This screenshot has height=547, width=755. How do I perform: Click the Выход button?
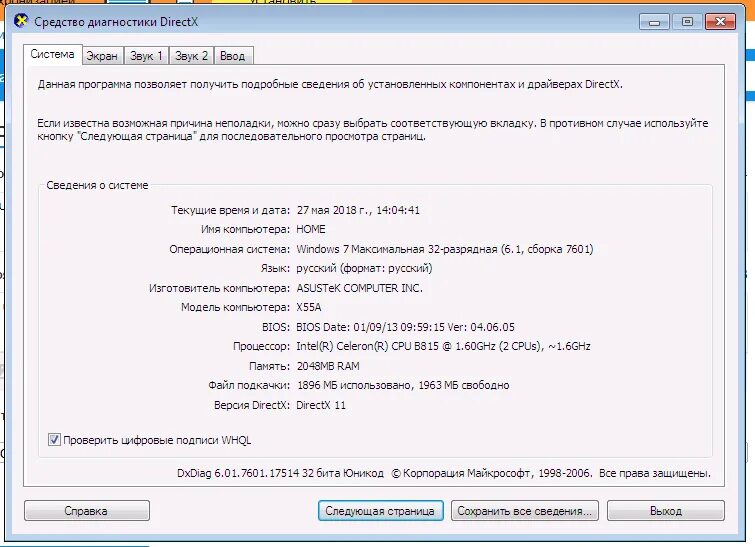coord(665,510)
